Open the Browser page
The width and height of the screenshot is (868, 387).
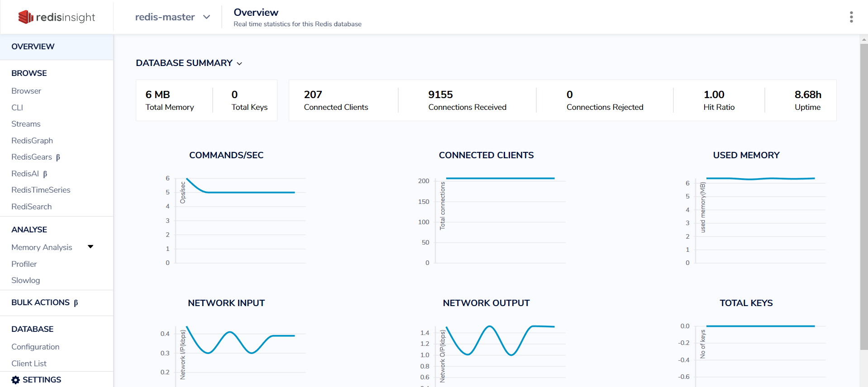pyautogui.click(x=26, y=91)
